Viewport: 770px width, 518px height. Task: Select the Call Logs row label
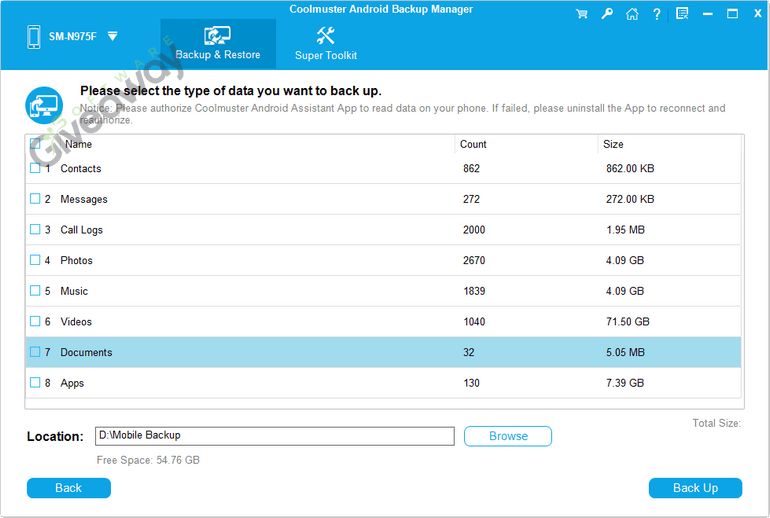pyautogui.click(x=82, y=230)
